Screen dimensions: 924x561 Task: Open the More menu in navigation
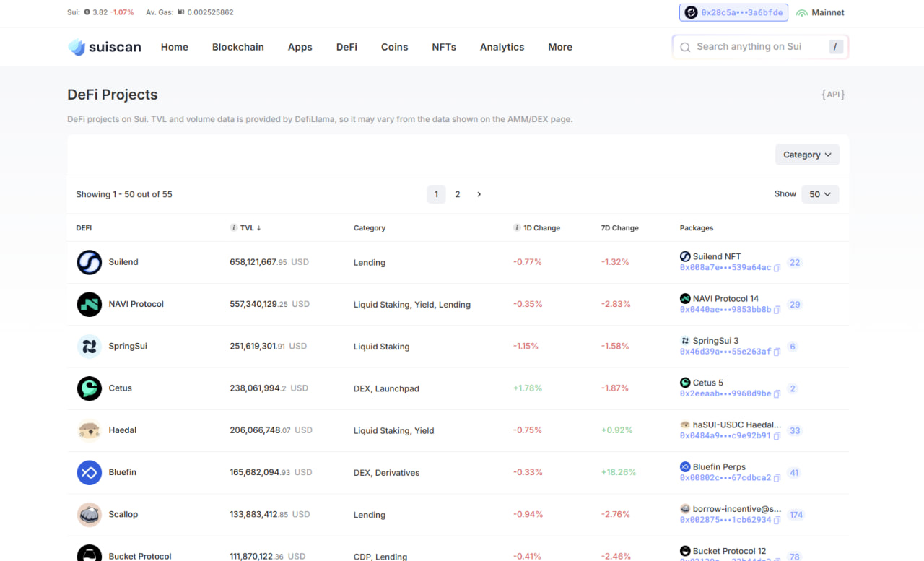(x=559, y=47)
